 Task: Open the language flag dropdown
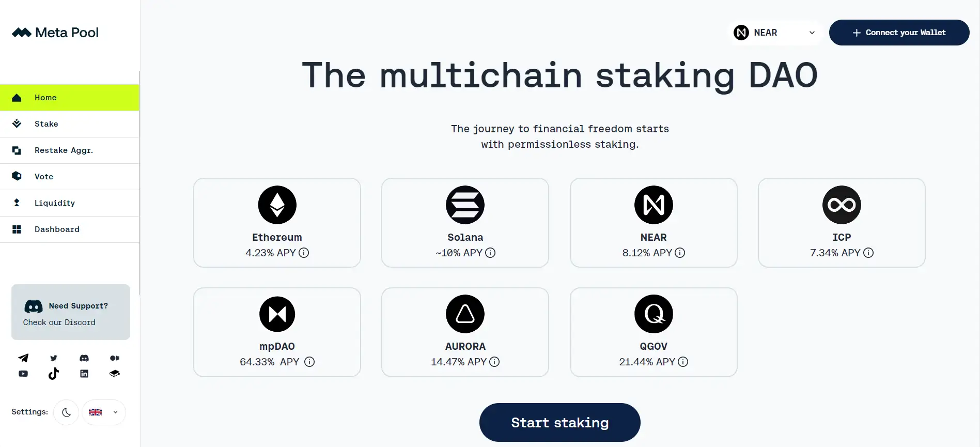[x=104, y=412]
